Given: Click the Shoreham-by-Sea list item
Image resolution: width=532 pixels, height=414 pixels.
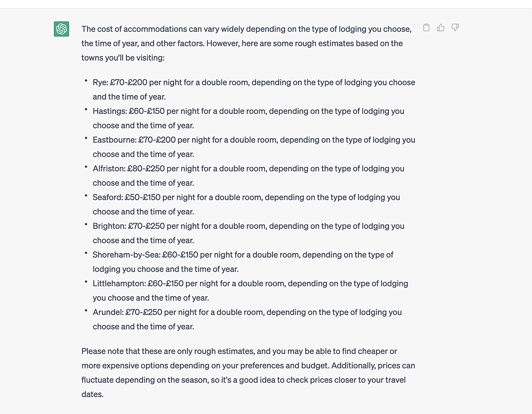Looking at the screenshot, I should [x=243, y=262].
